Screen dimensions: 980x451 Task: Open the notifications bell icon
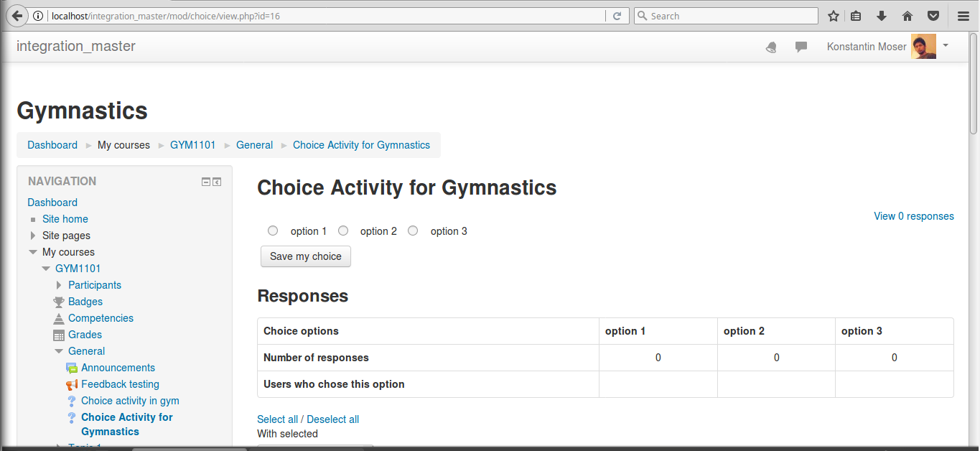tap(771, 47)
